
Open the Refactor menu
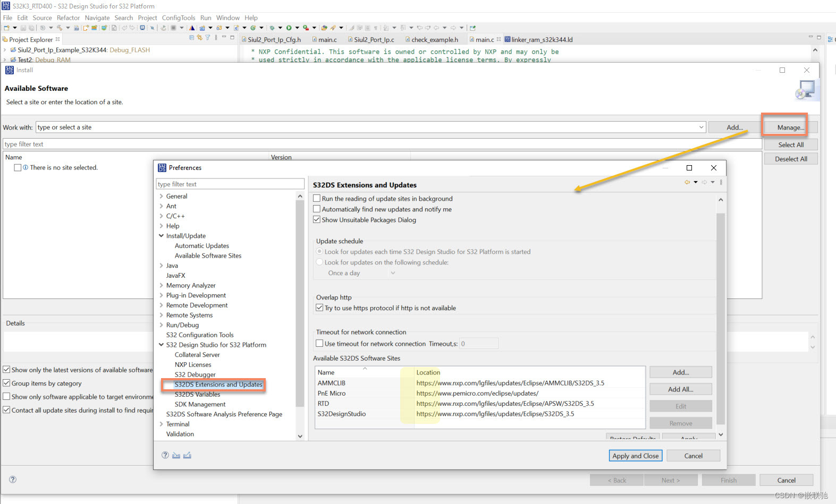click(x=68, y=18)
